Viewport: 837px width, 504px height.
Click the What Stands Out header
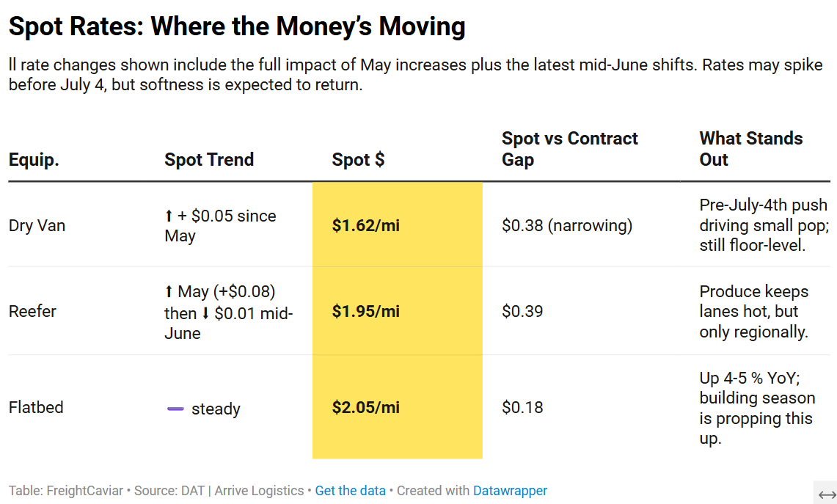click(x=750, y=149)
